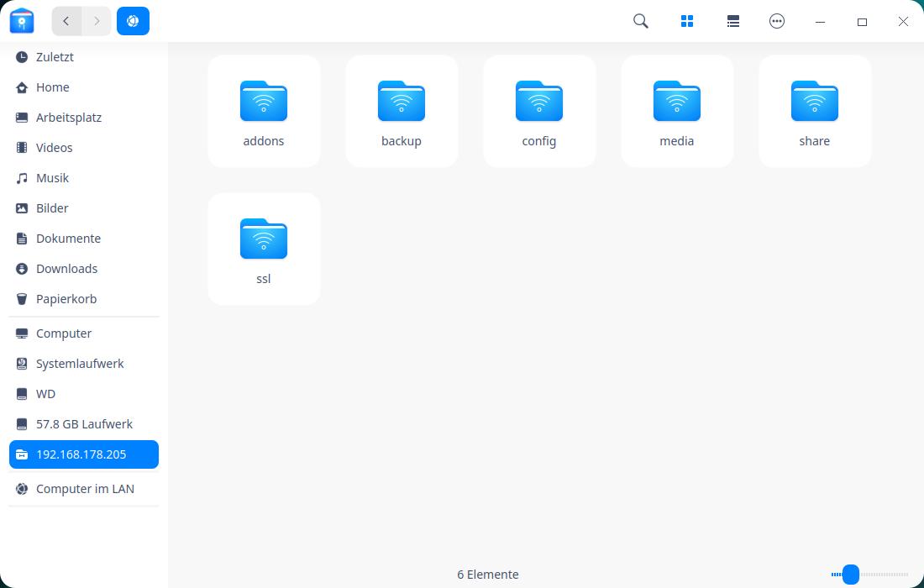Go back to previous folder
The height and width of the screenshot is (588, 924).
(x=66, y=21)
